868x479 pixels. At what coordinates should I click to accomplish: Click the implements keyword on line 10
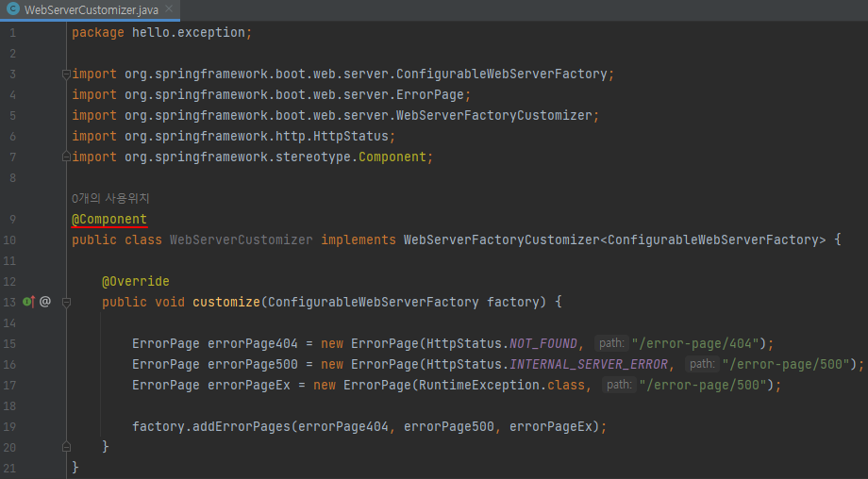tap(359, 240)
